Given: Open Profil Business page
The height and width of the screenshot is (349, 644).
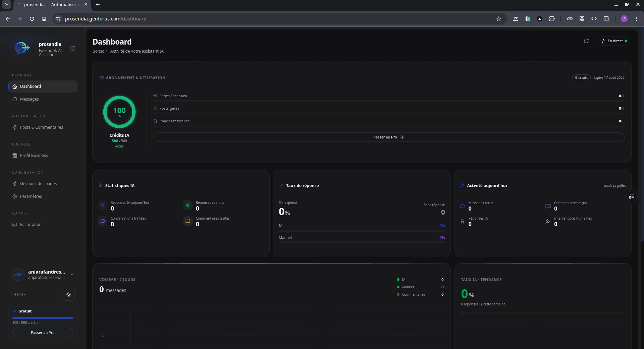Looking at the screenshot, I should point(43,156).
